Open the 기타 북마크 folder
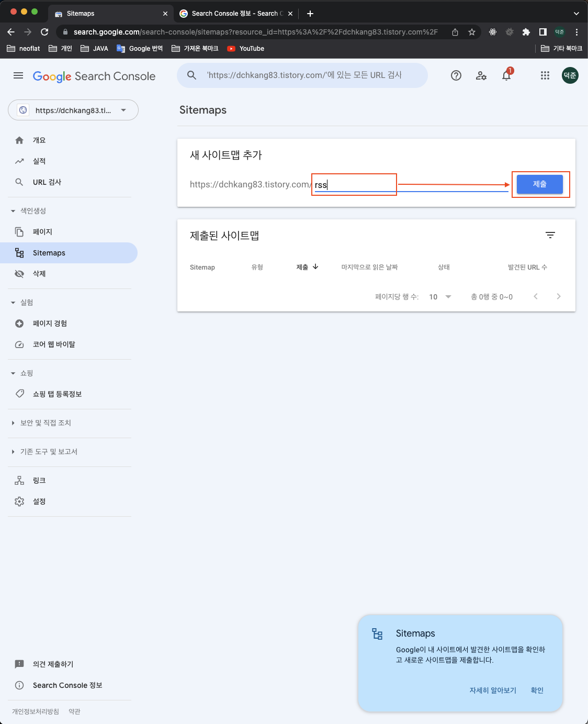This screenshot has width=588, height=724. (x=561, y=49)
